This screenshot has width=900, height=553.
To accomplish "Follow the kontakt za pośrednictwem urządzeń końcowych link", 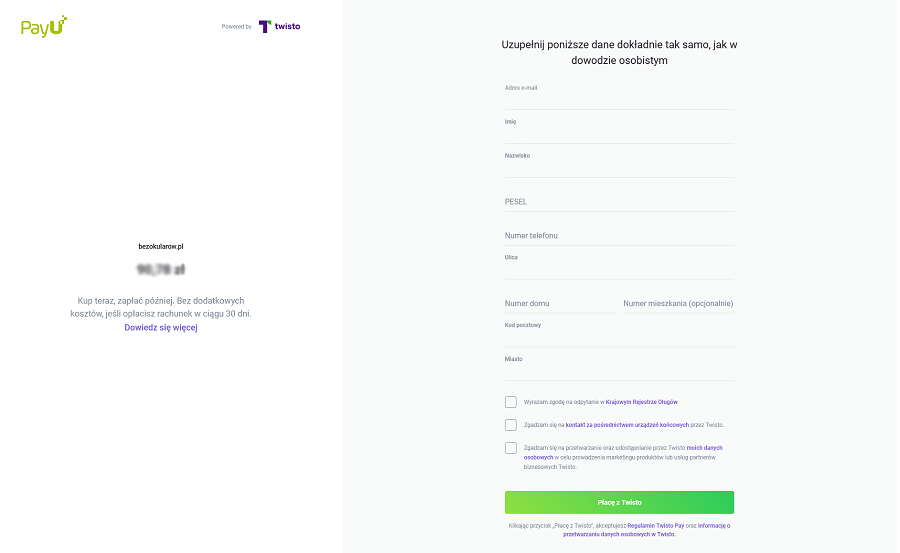I will 627,425.
